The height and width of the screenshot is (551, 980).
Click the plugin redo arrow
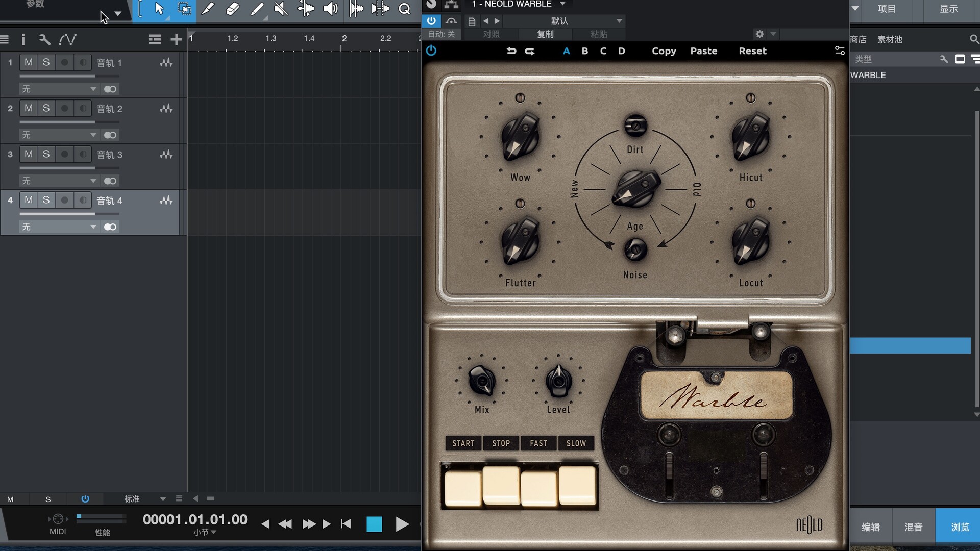(x=530, y=51)
